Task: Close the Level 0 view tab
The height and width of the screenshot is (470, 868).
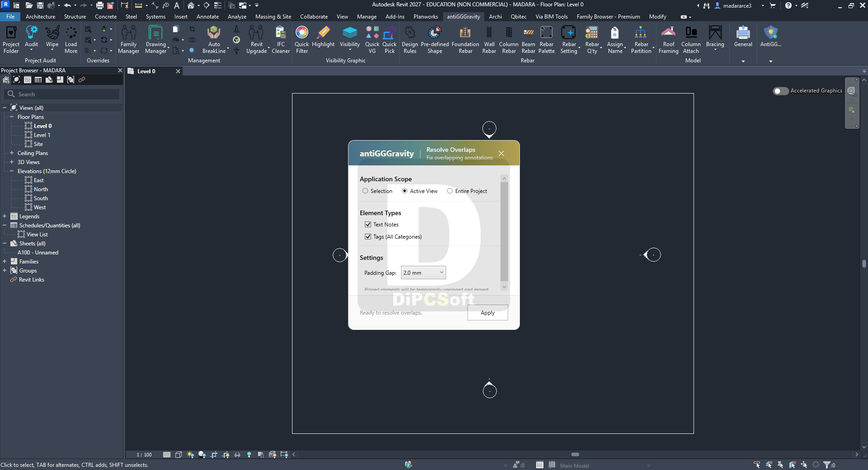Action: tap(178, 71)
